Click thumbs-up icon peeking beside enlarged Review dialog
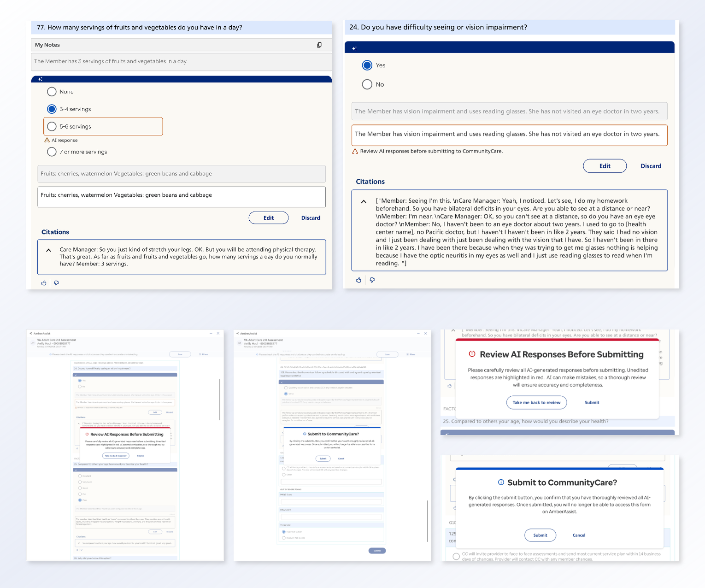705x588 pixels. (x=450, y=386)
